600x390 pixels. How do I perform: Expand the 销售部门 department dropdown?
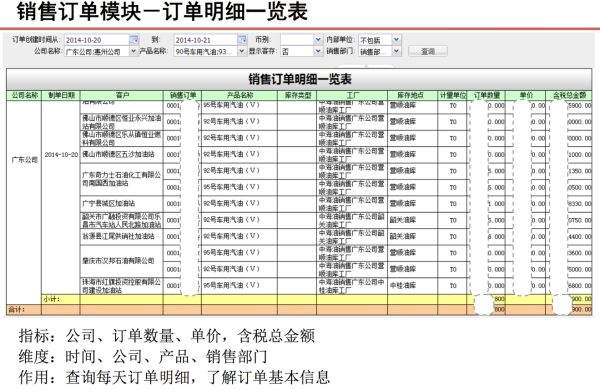tap(396, 51)
